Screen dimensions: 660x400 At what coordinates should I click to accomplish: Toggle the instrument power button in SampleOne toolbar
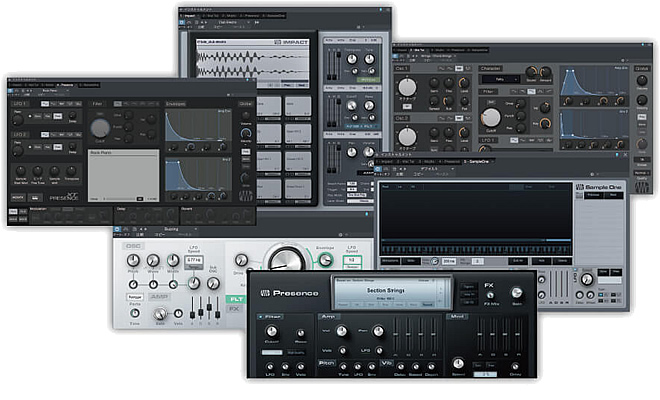[378, 168]
